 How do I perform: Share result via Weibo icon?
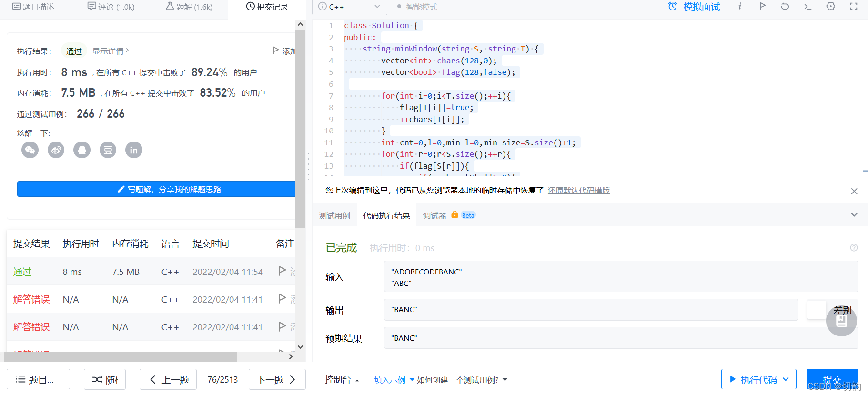[x=56, y=150]
